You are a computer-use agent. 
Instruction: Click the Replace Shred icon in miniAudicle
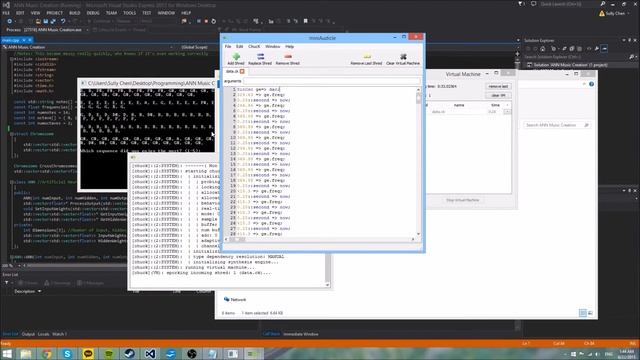pos(260,58)
